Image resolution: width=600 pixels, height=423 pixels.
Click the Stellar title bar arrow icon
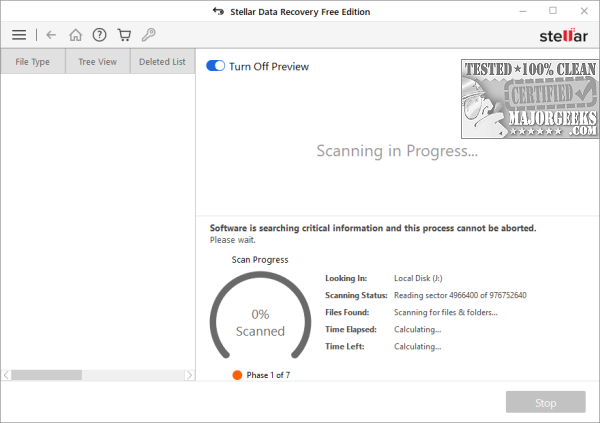tap(218, 11)
